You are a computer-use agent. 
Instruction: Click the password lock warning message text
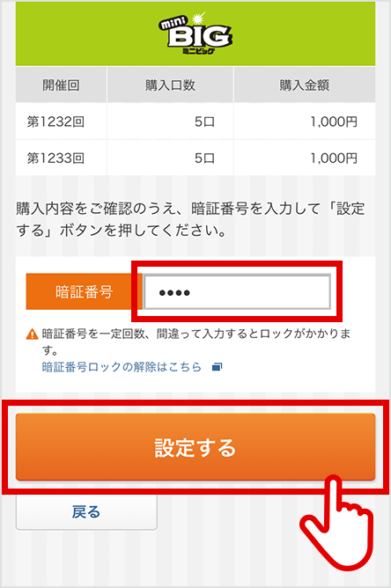coord(195,342)
